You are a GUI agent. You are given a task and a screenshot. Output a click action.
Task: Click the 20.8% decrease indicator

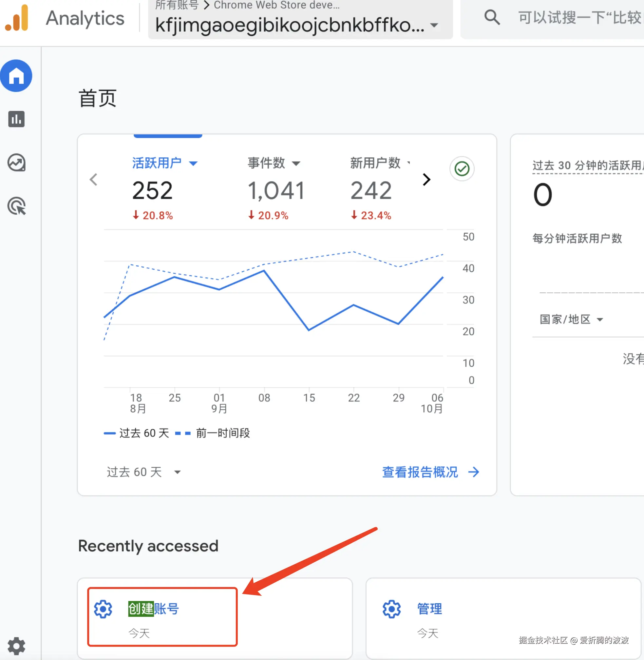click(x=153, y=215)
